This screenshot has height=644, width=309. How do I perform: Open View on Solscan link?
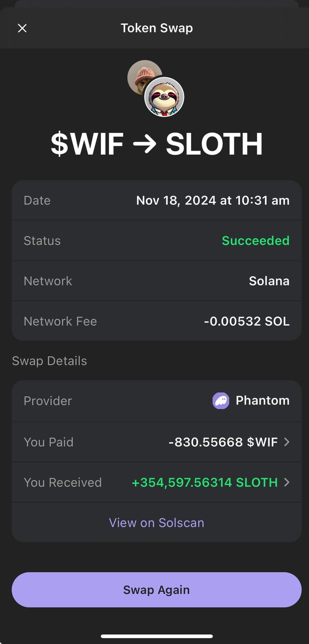tap(156, 522)
